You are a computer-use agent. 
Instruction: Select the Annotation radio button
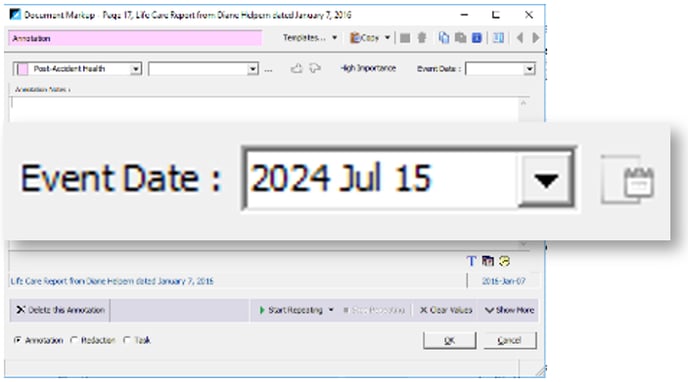click(x=18, y=340)
